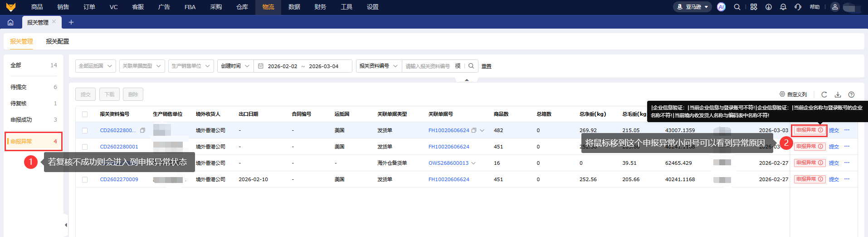Click the help question mark icon above the table

(x=851, y=94)
